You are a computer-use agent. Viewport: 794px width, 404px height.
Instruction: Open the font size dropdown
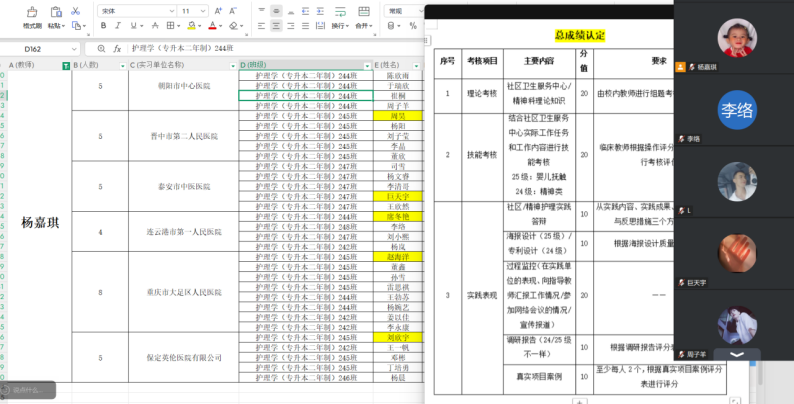(x=203, y=11)
